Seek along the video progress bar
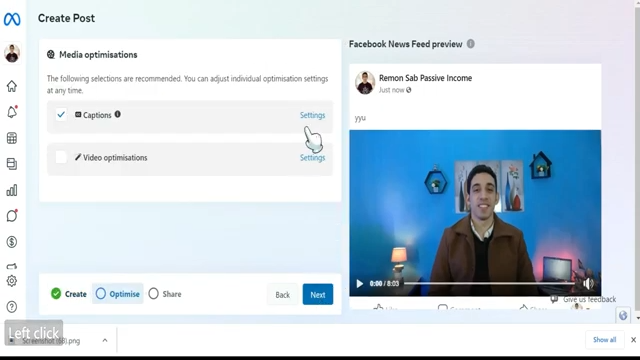The image size is (640, 360). 489,283
